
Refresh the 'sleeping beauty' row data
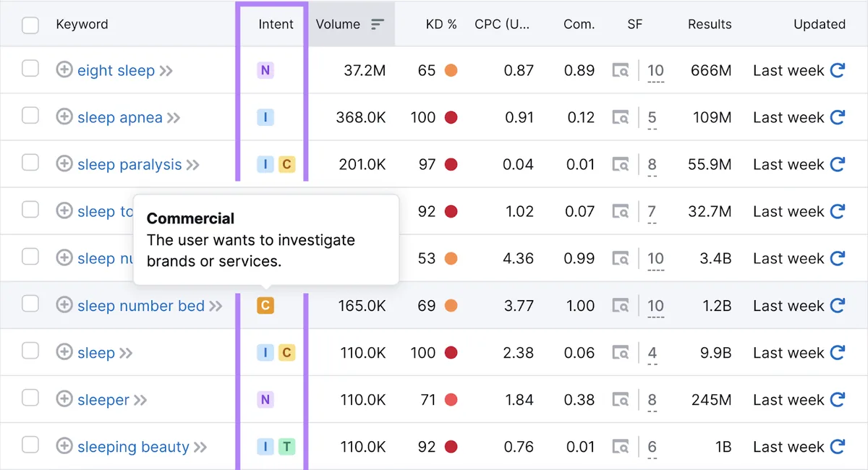point(838,447)
